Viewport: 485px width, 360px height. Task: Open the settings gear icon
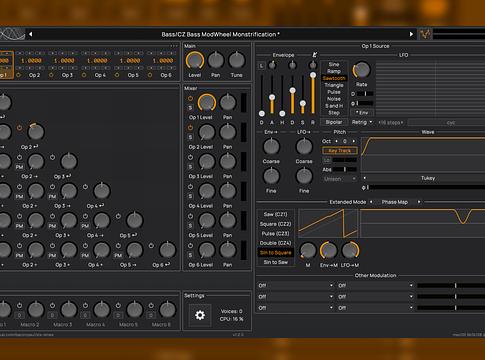click(x=200, y=315)
